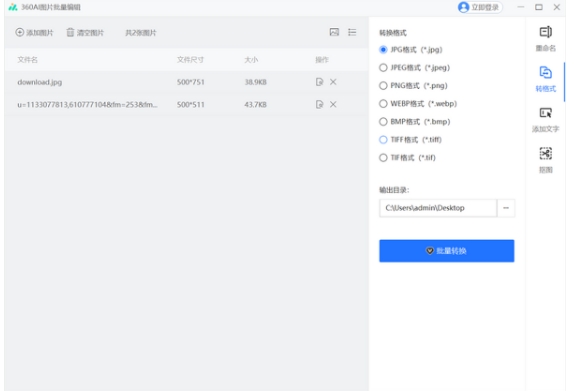Click the file name column header
Screen dimensions: 577x391
click(x=28, y=60)
